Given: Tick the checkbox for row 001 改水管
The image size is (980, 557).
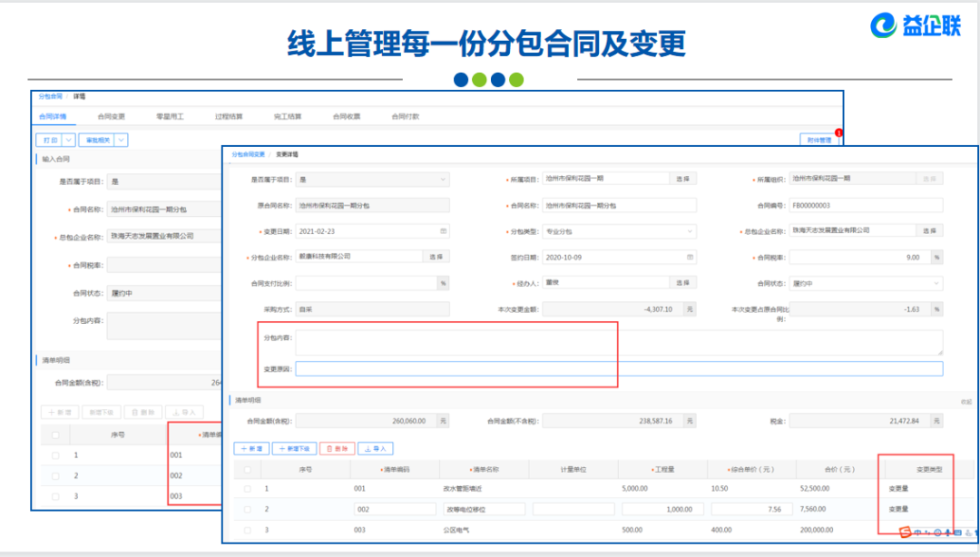Looking at the screenshot, I should point(248,489).
